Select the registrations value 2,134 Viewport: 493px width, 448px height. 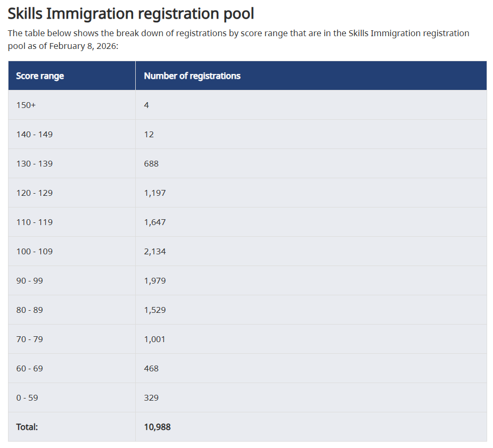pos(155,251)
